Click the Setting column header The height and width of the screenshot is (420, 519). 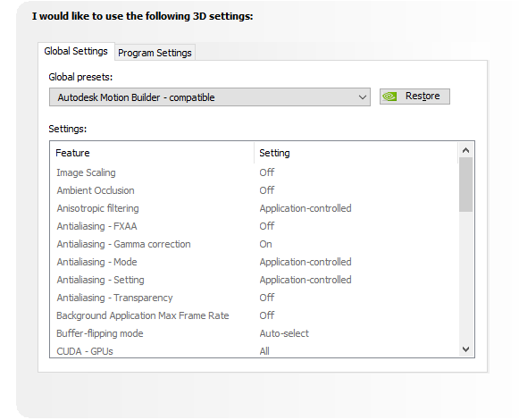coord(356,153)
